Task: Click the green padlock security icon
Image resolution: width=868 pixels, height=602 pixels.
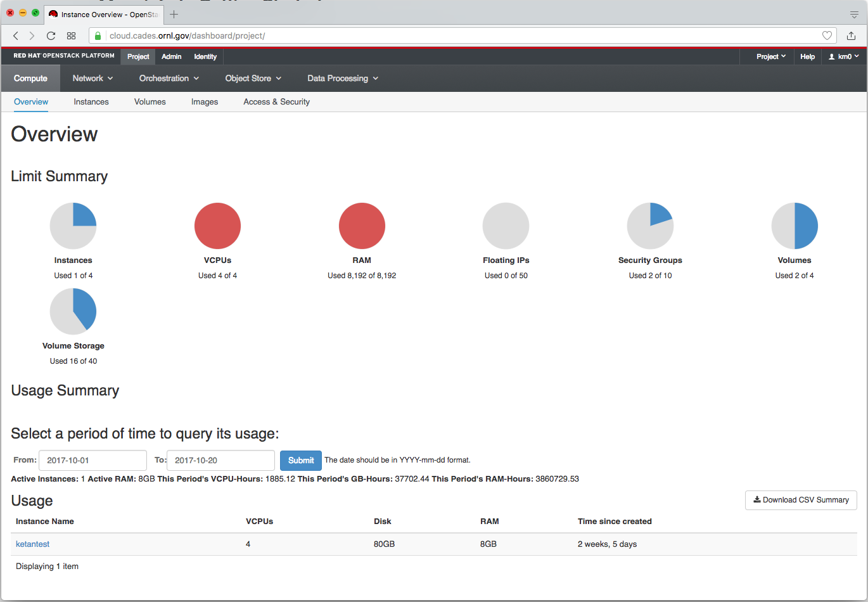Action: point(99,36)
